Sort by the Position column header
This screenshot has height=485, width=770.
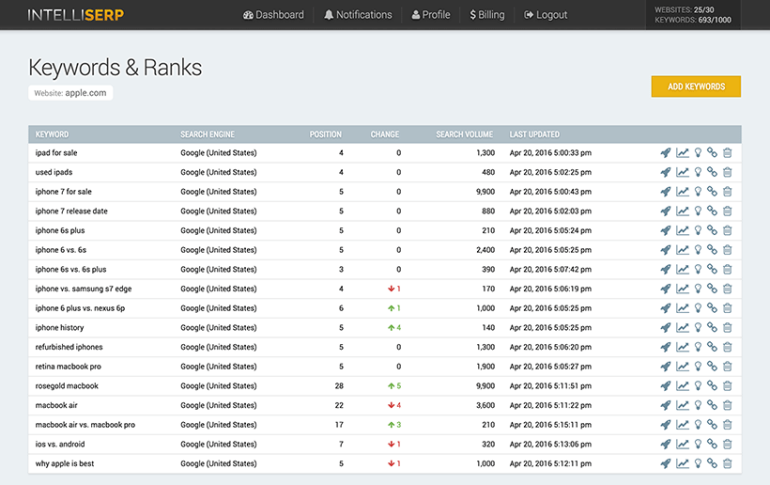click(x=325, y=134)
